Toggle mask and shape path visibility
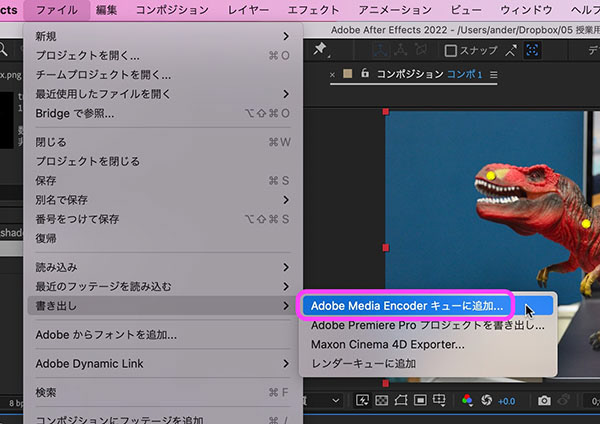600x424 pixels. pyautogui.click(x=401, y=400)
